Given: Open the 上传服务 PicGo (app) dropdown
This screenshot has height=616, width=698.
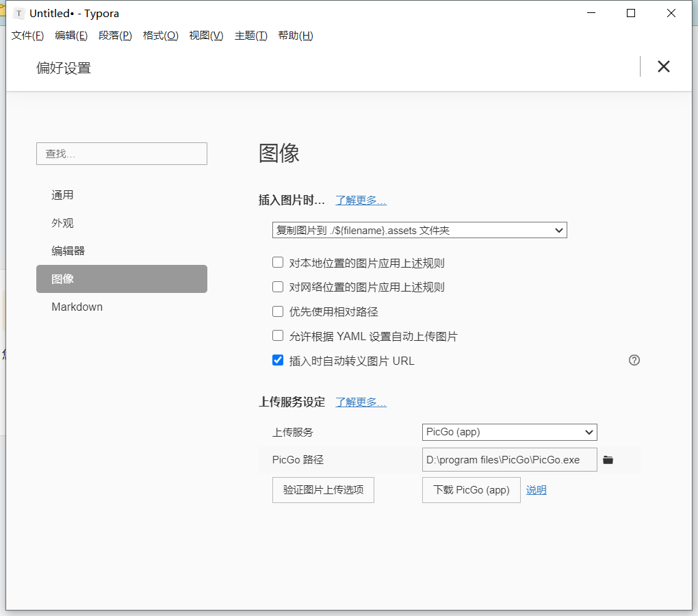Looking at the screenshot, I should (x=509, y=432).
